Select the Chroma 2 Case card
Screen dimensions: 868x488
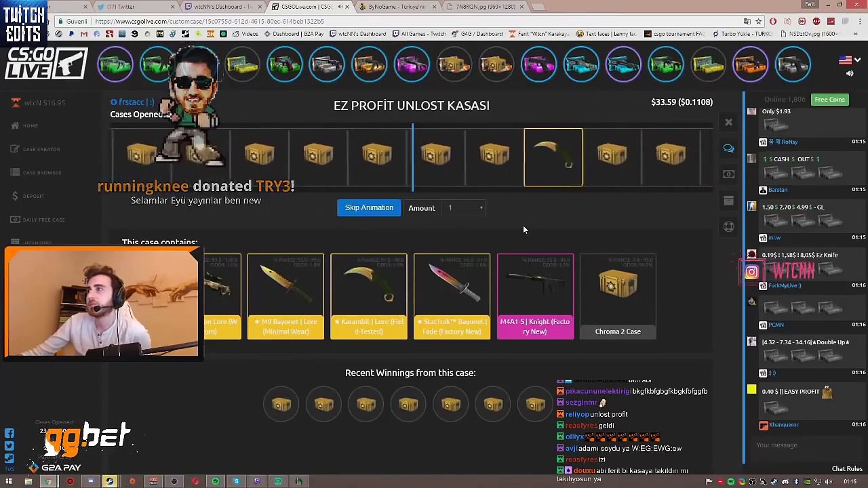(x=618, y=296)
